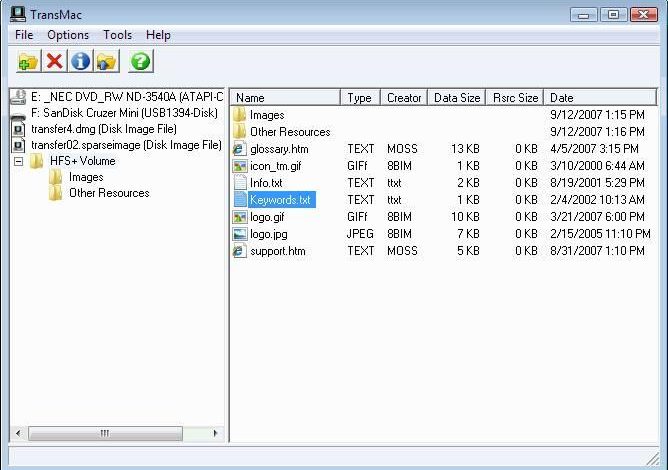
Task: Click the Images folder icon in tree
Action: point(55,177)
